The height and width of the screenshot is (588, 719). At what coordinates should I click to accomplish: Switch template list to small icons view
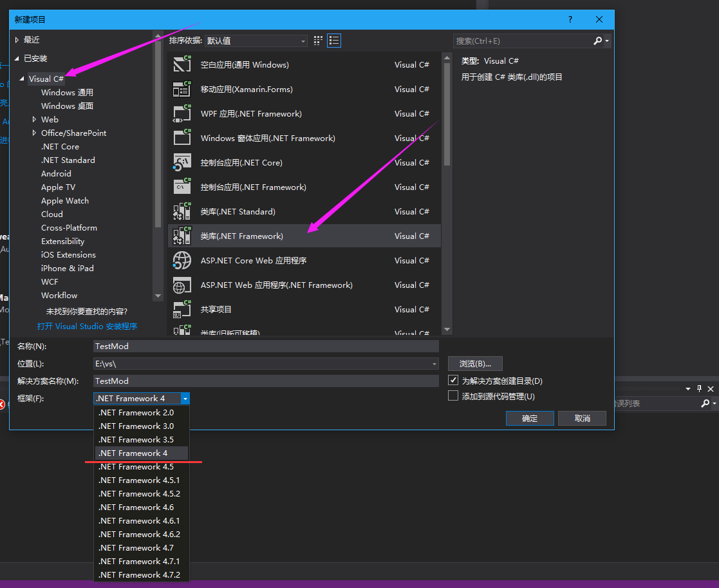coord(318,40)
